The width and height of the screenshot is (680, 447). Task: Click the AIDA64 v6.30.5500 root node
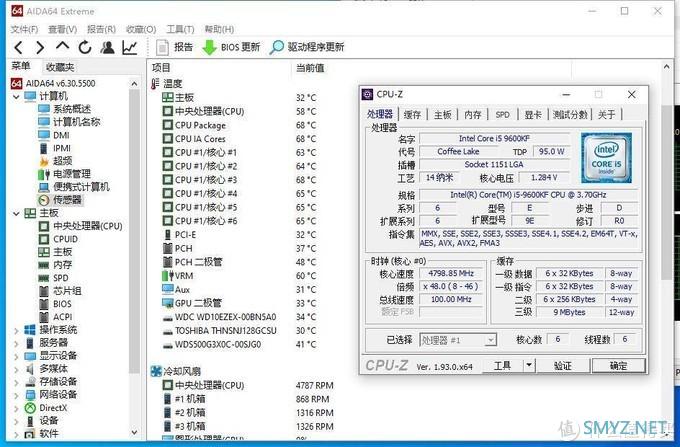(x=53, y=83)
